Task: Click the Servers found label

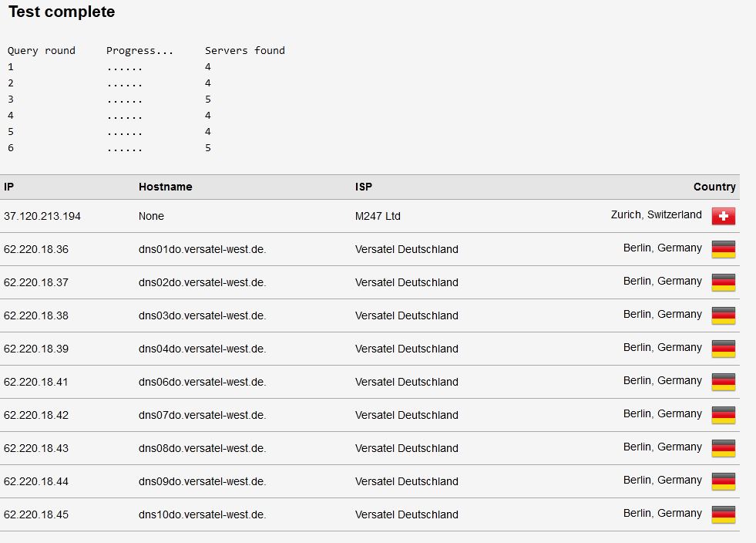Action: tap(245, 51)
